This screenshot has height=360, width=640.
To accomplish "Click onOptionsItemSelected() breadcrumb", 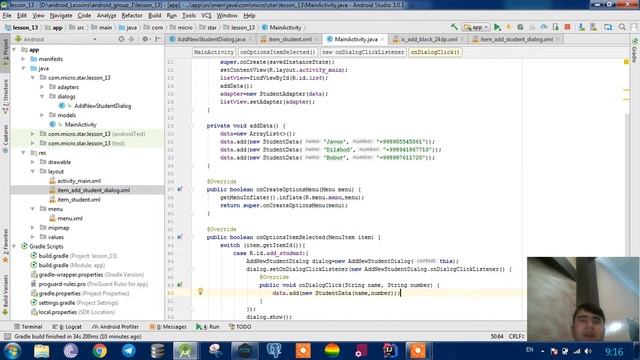I will (278, 52).
